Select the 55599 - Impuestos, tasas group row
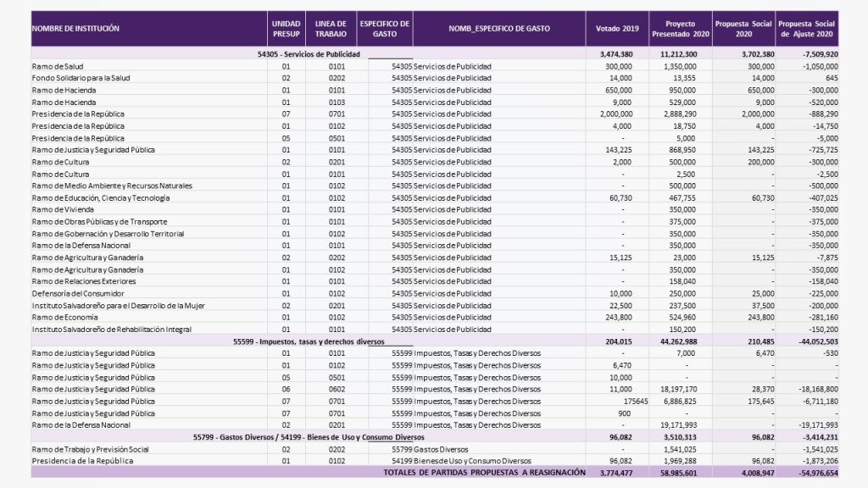The width and height of the screenshot is (868, 488). tap(309, 341)
